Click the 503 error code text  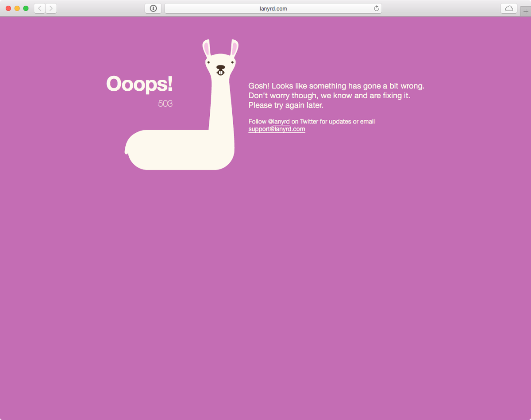tap(165, 104)
